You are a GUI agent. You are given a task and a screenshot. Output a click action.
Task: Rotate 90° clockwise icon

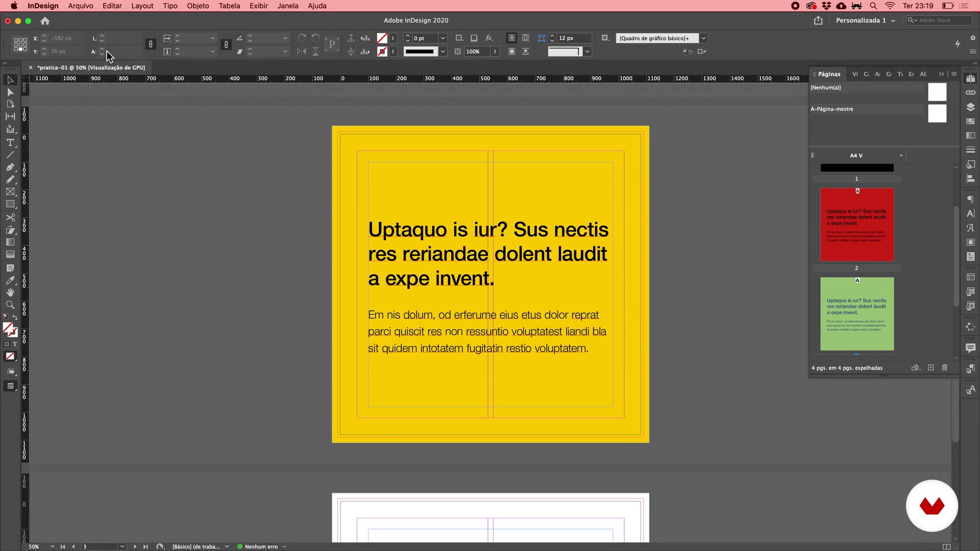point(302,38)
